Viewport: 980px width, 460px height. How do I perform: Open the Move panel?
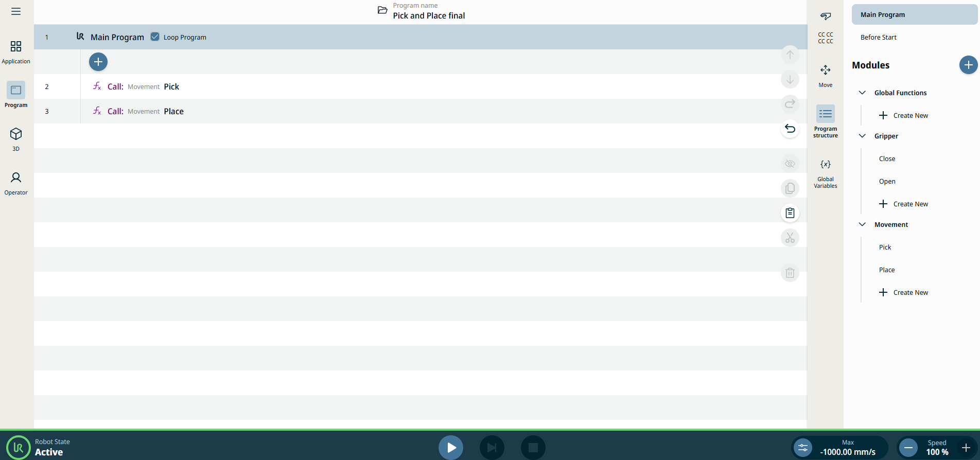pyautogui.click(x=825, y=76)
